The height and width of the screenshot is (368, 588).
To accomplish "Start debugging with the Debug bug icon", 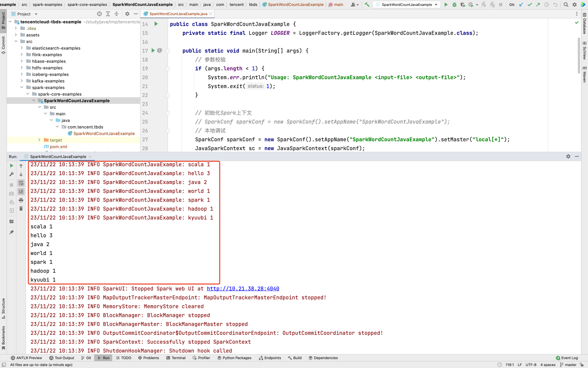I will tap(454, 5).
